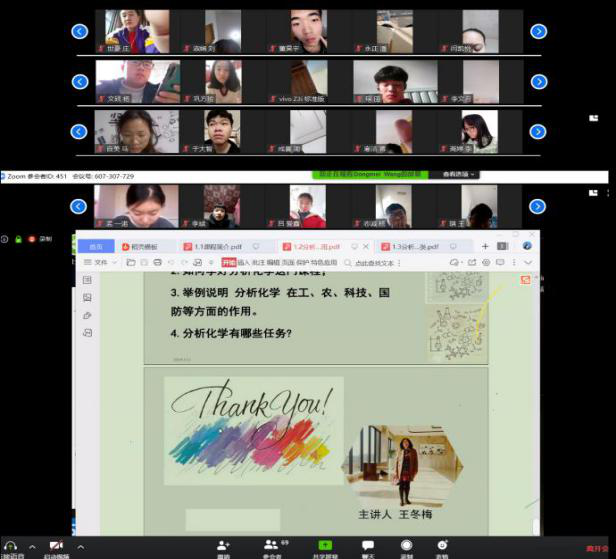The image size is (616, 559).
Task: Open the Chat bubble icon
Action: tap(368, 545)
